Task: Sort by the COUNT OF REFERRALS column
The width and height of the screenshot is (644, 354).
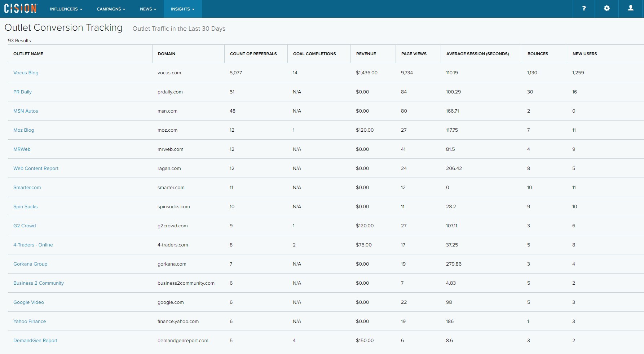Action: click(253, 54)
